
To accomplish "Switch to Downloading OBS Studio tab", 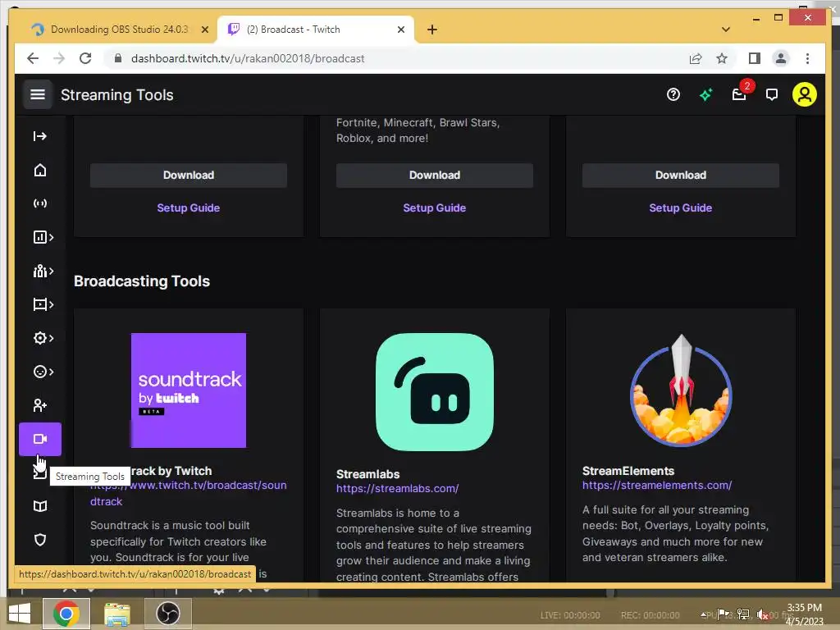I will (x=119, y=30).
